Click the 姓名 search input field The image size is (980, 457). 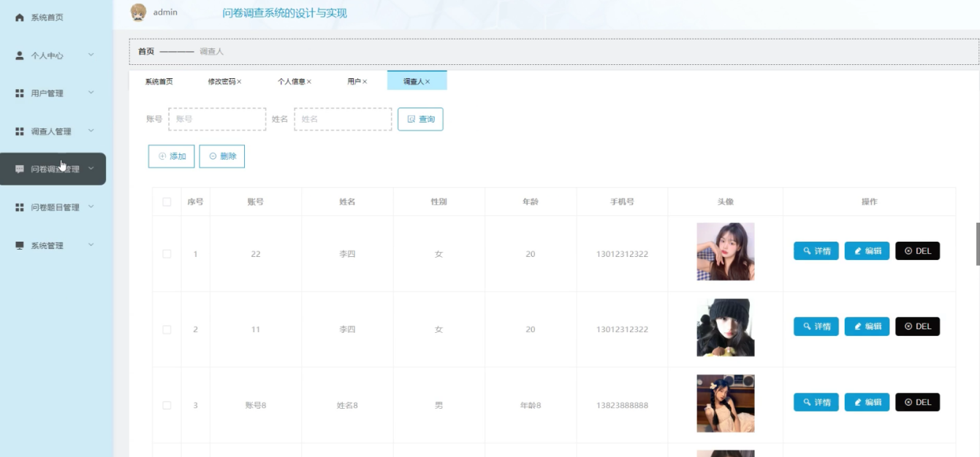(x=343, y=119)
